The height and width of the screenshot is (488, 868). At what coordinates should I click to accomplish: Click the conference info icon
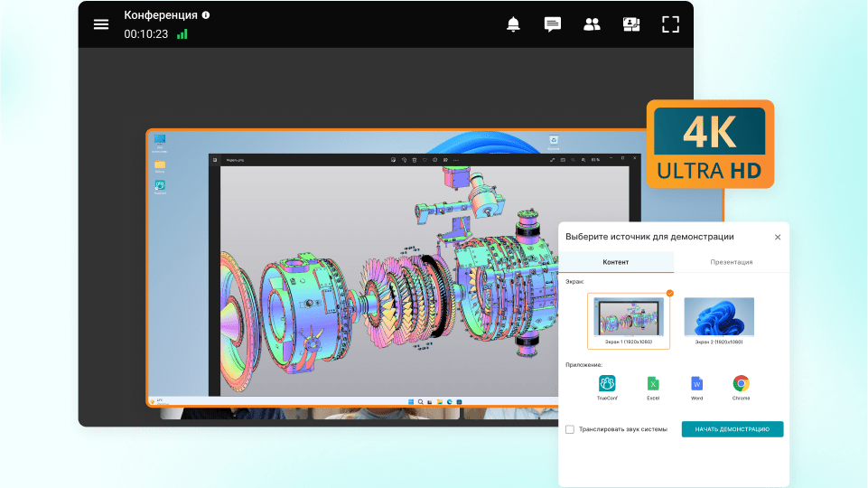[206, 15]
